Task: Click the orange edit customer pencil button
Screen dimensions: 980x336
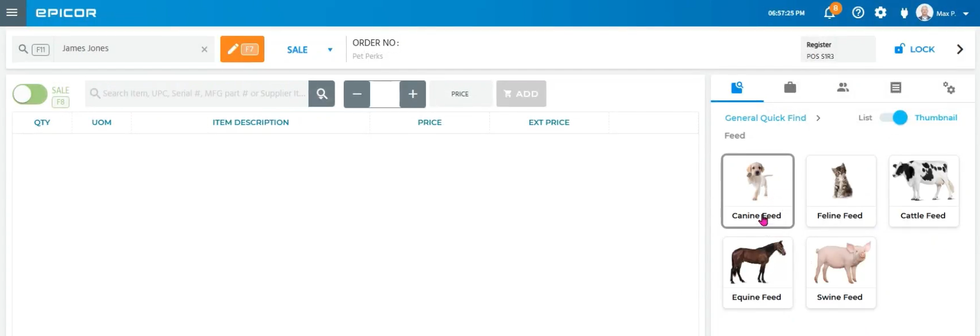Action: tap(242, 49)
